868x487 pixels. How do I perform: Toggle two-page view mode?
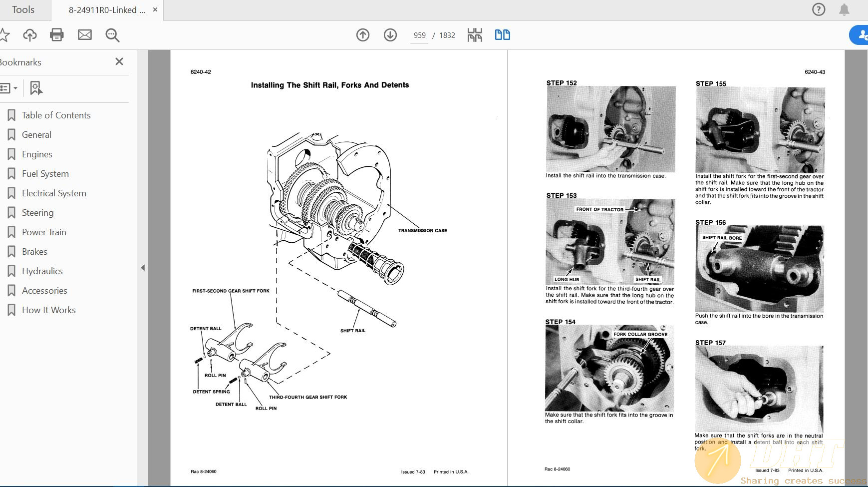click(502, 35)
